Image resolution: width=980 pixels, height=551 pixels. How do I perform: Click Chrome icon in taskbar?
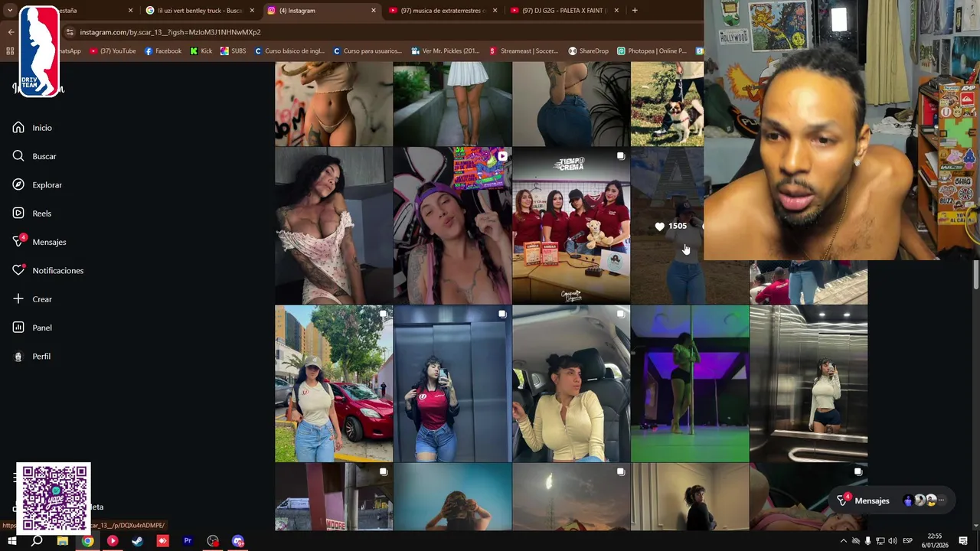coord(88,541)
